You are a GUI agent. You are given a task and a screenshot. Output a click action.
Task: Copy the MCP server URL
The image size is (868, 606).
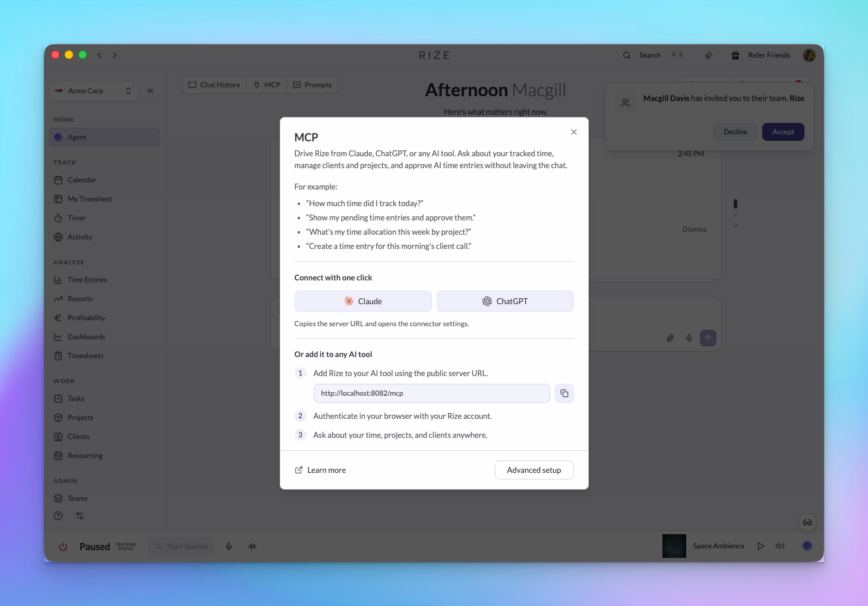pos(564,393)
